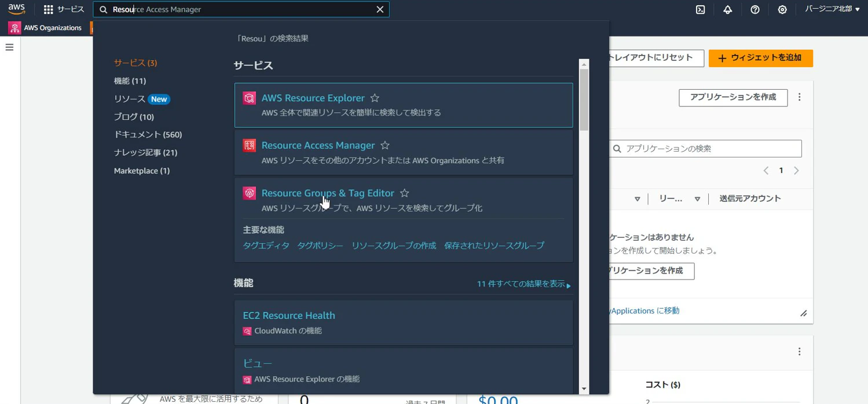The width and height of the screenshot is (868, 404).
Task: Open the help question mark icon
Action: click(755, 9)
